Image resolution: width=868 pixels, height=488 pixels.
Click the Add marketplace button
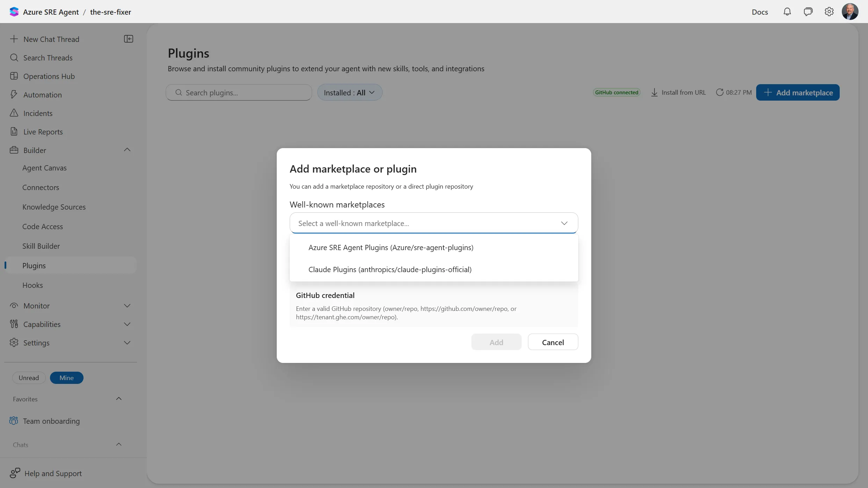[x=798, y=93]
